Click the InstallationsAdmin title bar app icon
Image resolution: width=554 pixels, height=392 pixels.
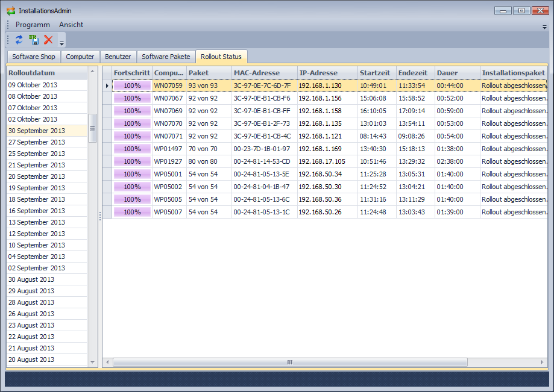coord(10,10)
